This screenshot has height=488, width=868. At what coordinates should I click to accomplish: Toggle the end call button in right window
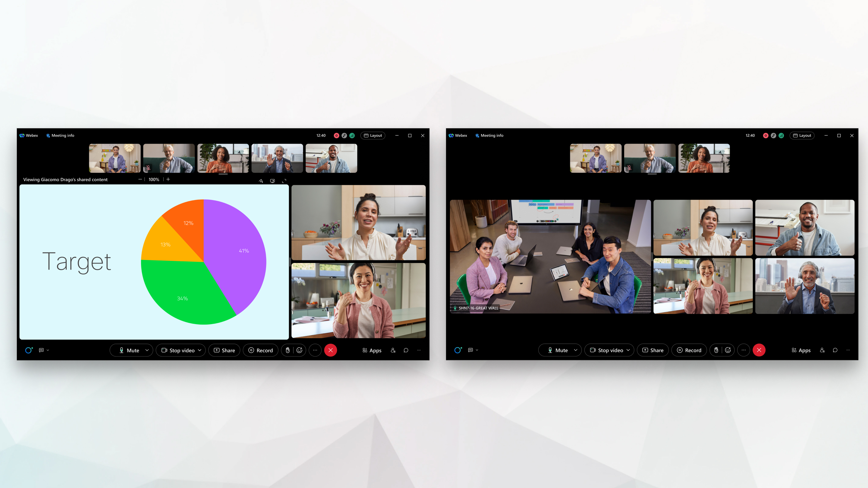759,350
